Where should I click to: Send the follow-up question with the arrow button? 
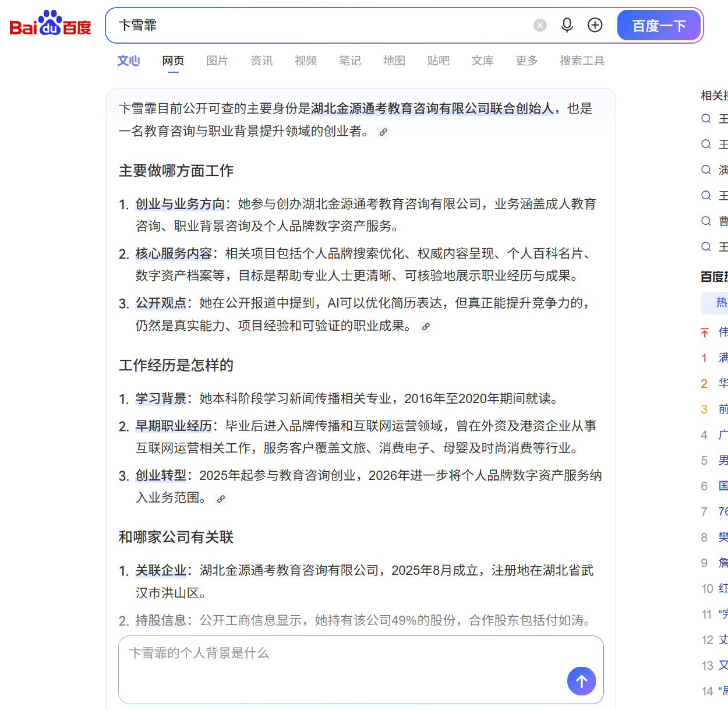[581, 681]
